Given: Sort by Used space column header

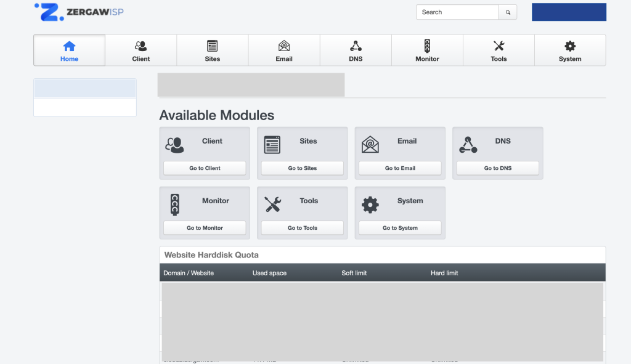Looking at the screenshot, I should pos(269,273).
